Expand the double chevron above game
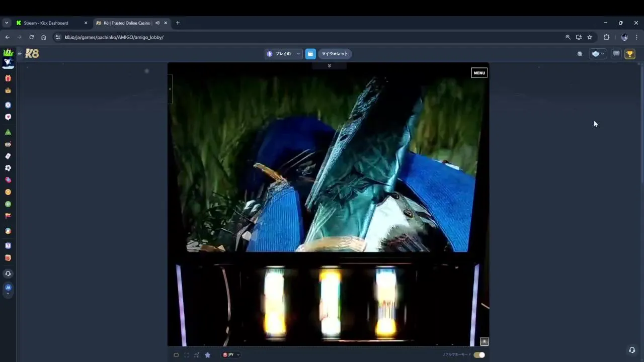This screenshot has height=362, width=644. (329, 66)
